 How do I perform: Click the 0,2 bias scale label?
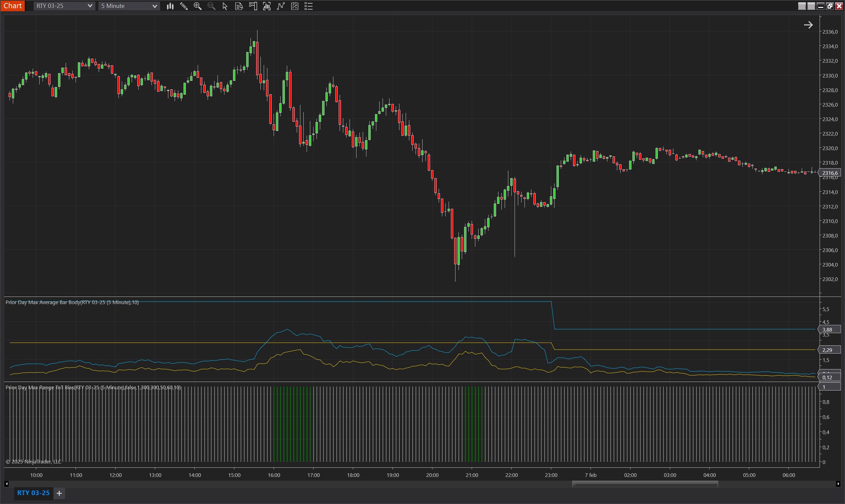[x=826, y=447]
